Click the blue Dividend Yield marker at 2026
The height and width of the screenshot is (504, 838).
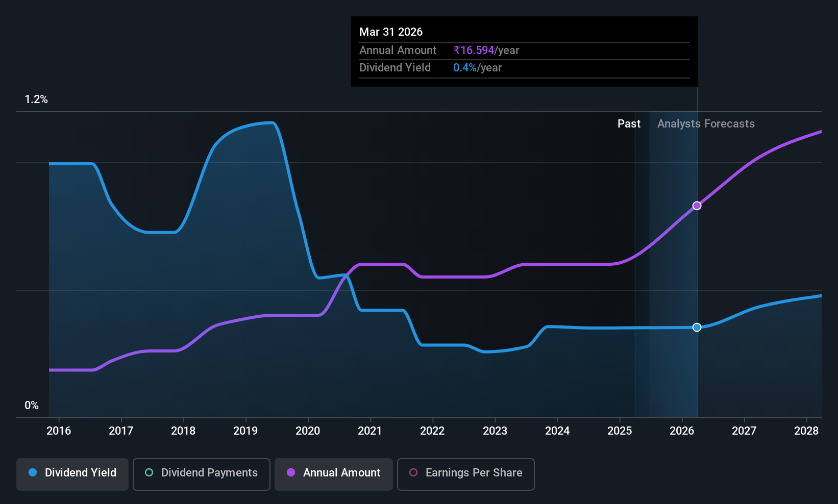[697, 327]
